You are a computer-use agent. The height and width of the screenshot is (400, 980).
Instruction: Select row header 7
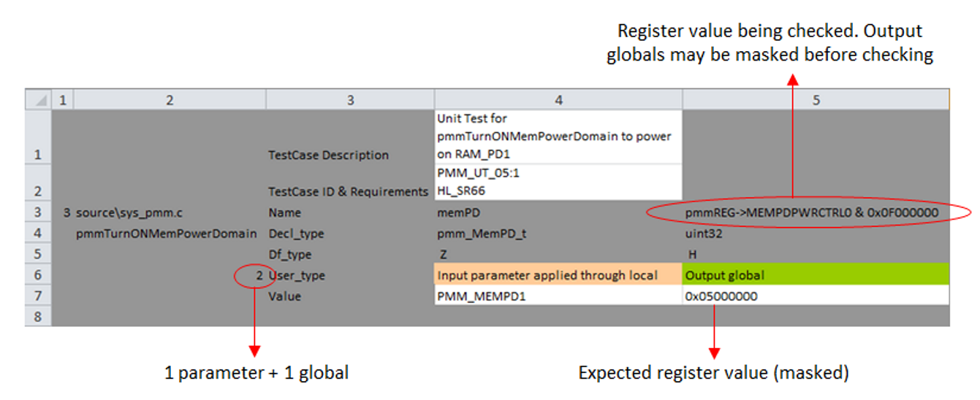pyautogui.click(x=38, y=296)
